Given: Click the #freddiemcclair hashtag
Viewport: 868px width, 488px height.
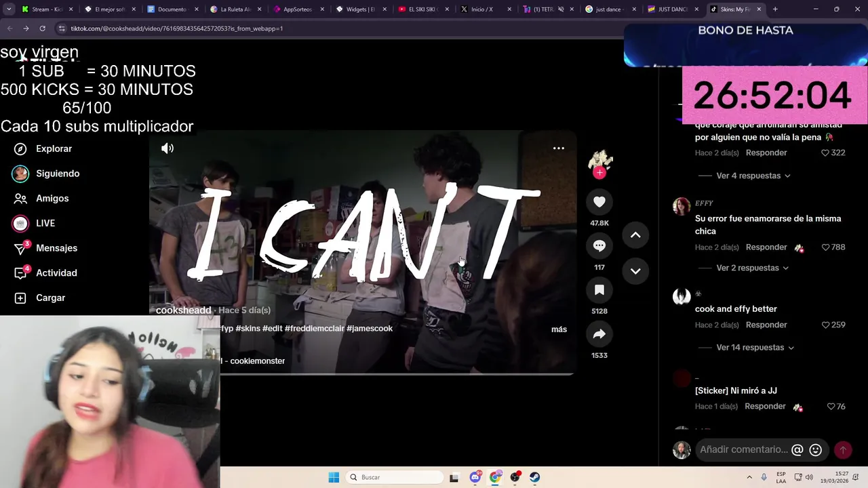Looking at the screenshot, I should coord(315,329).
